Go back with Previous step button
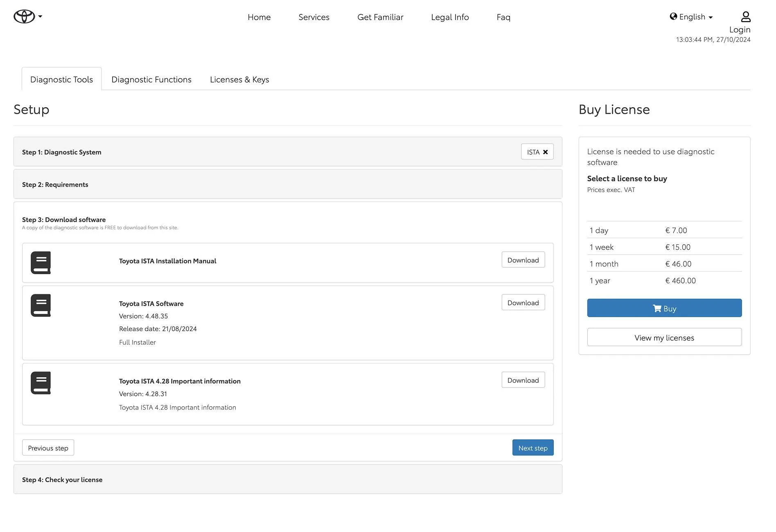776x532 pixels. coord(48,448)
